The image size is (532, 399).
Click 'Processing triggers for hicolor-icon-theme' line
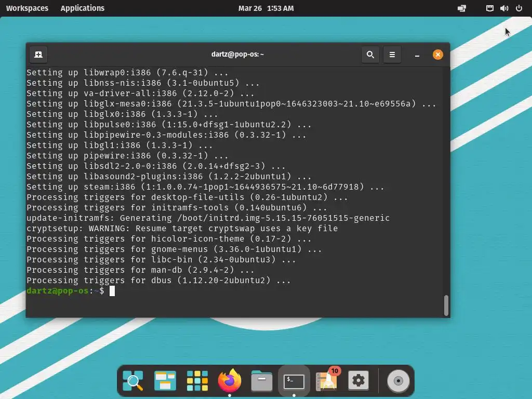pyautogui.click(x=169, y=239)
